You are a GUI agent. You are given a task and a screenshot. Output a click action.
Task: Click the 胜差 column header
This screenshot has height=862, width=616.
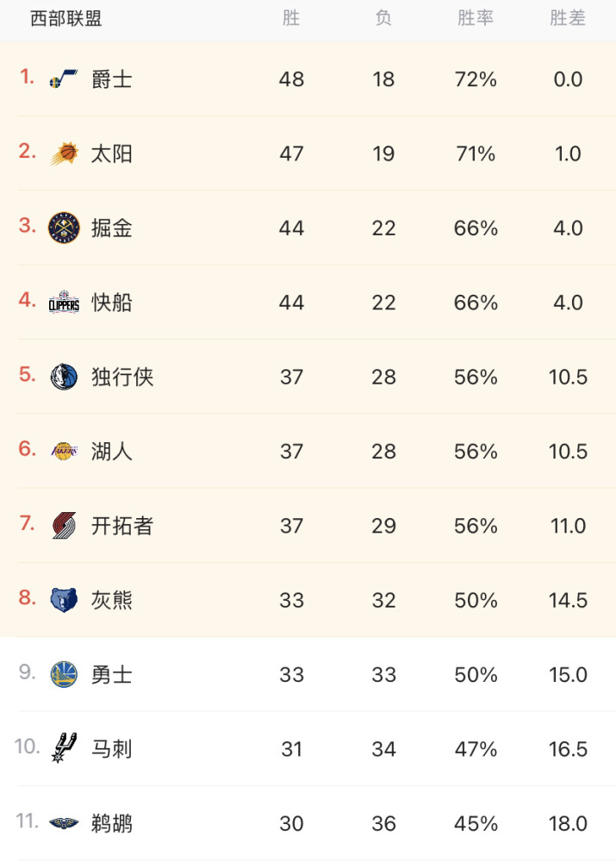(568, 18)
